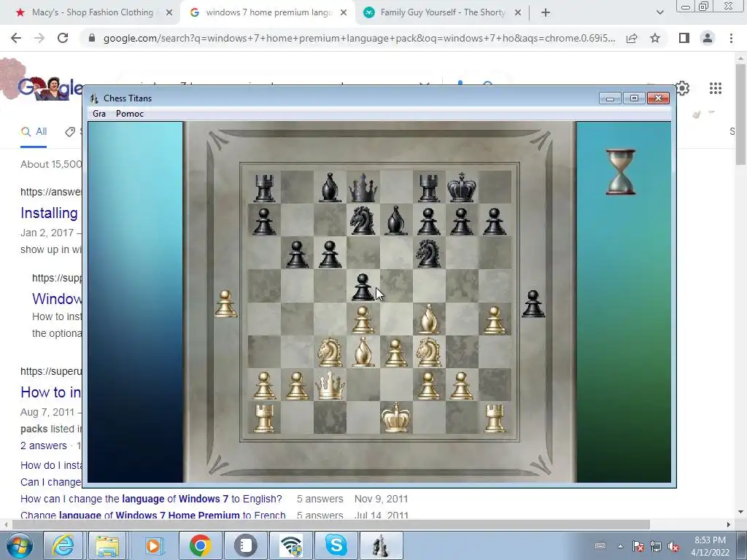
Task: Click the captured white pawn left of the board
Action: pyautogui.click(x=225, y=304)
